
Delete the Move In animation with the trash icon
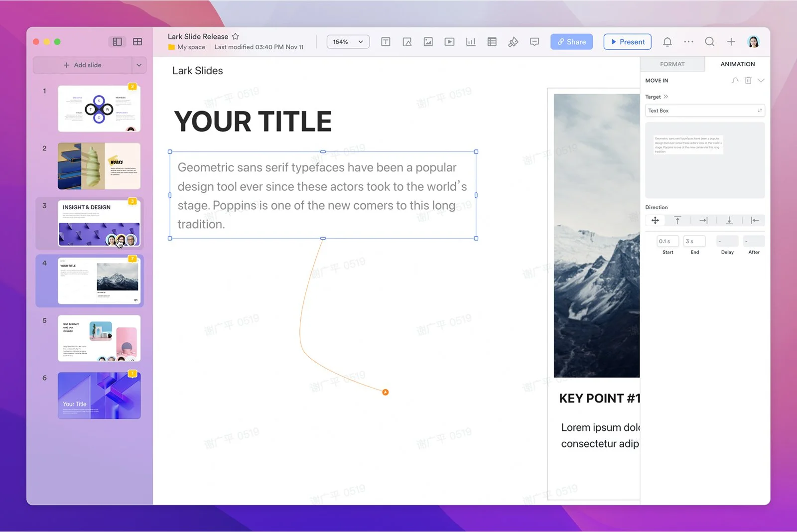748,80
